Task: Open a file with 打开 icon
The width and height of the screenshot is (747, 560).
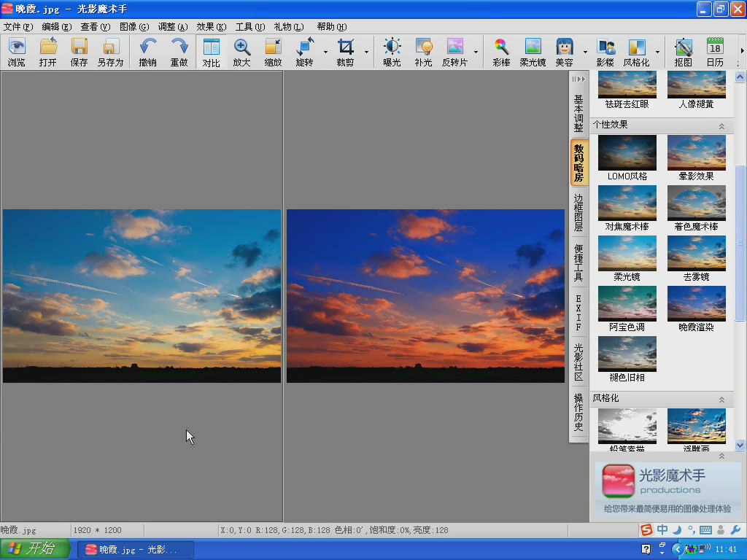Action: pyautogui.click(x=48, y=52)
